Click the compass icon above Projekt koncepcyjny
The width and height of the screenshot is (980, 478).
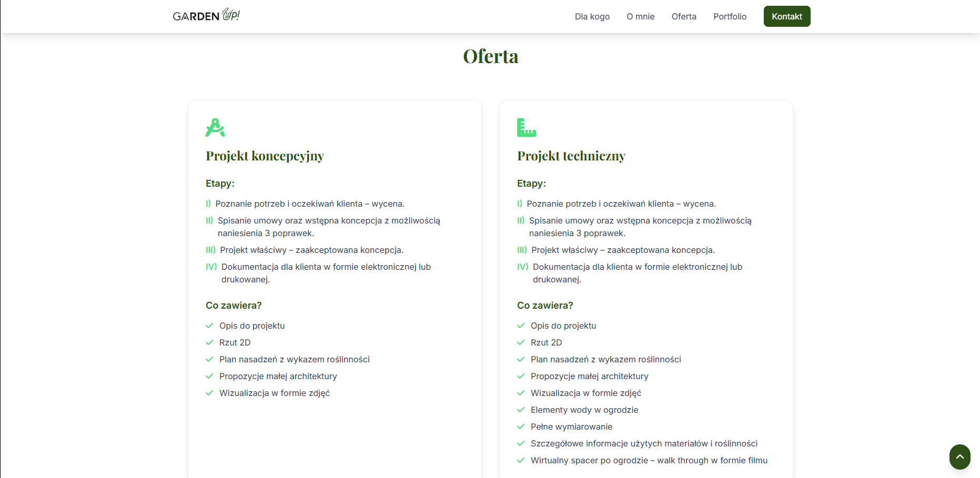[215, 128]
